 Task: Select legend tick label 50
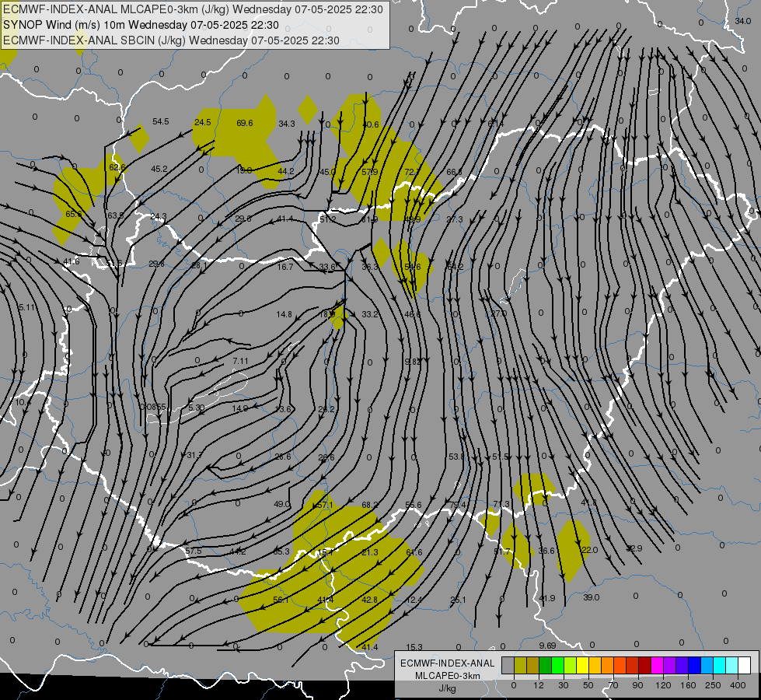588,685
